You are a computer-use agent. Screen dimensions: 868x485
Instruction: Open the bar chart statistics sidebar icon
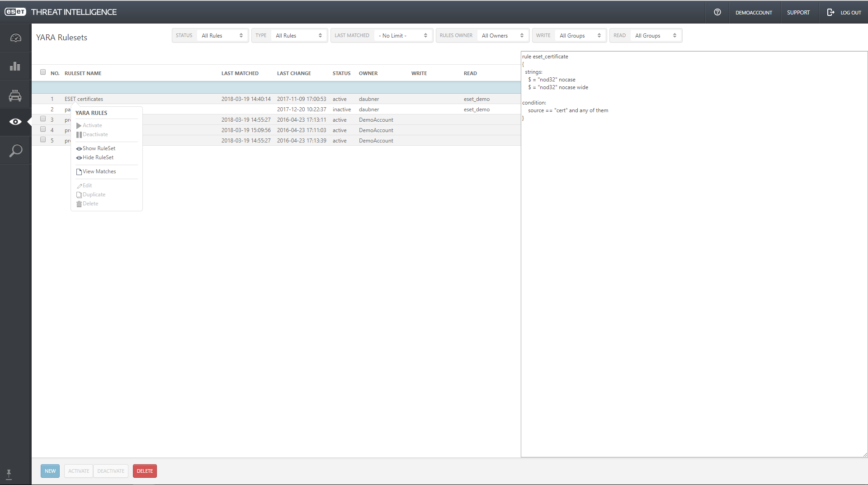pos(15,66)
